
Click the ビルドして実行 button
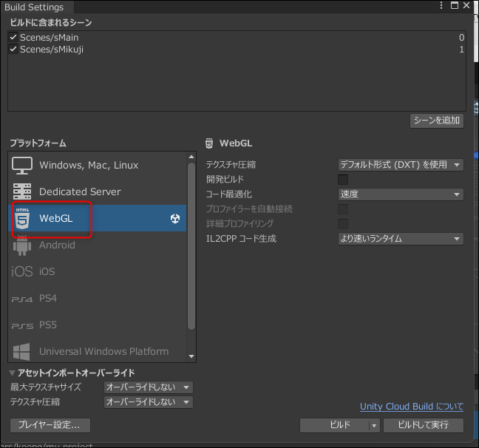click(424, 425)
